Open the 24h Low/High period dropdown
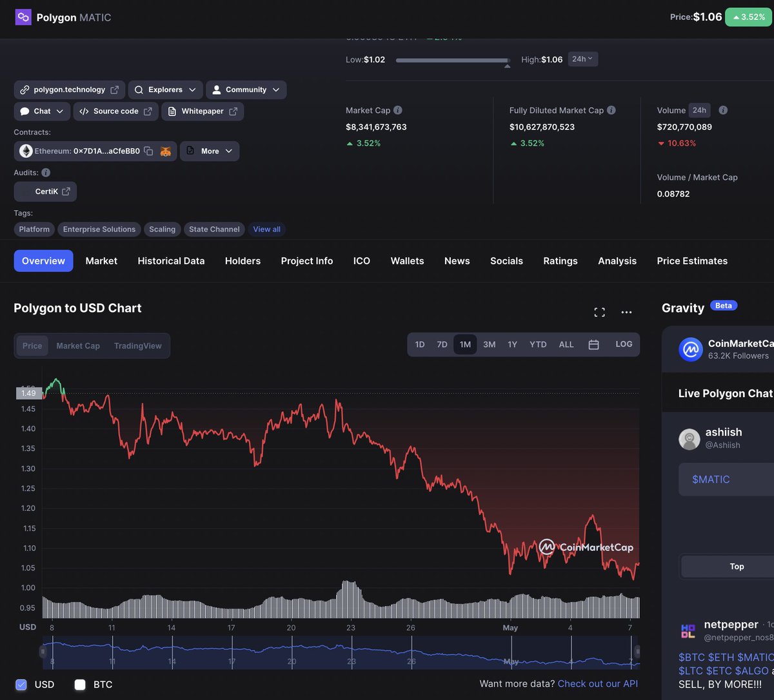 pyautogui.click(x=583, y=59)
